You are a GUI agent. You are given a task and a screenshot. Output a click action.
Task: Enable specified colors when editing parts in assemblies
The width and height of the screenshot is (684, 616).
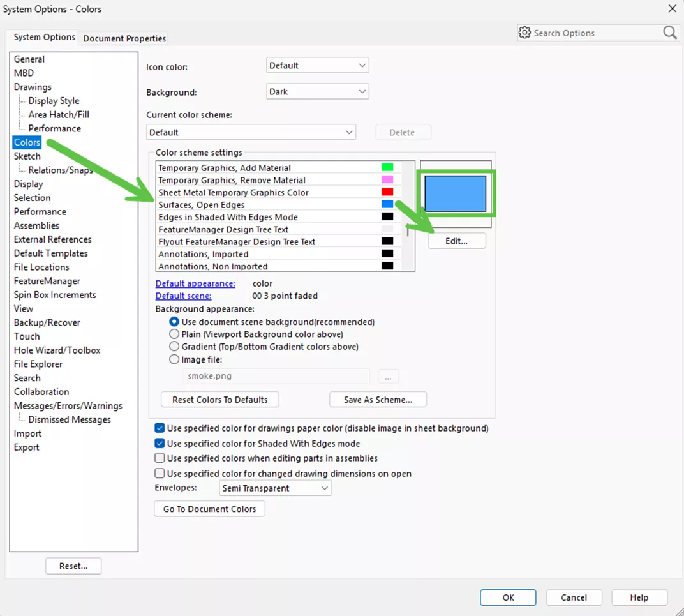coord(160,458)
